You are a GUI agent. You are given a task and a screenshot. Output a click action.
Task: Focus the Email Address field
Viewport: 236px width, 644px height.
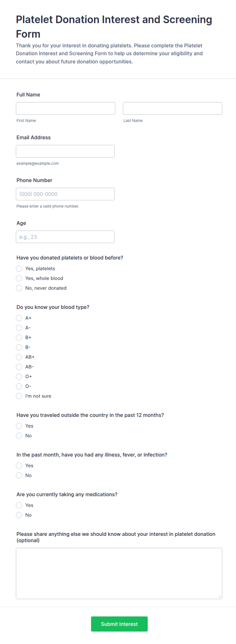coord(65,151)
